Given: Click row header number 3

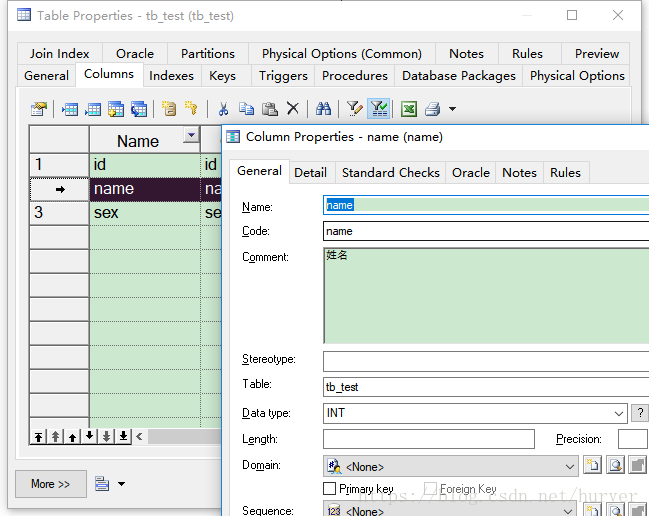Looking at the screenshot, I should pos(59,213).
